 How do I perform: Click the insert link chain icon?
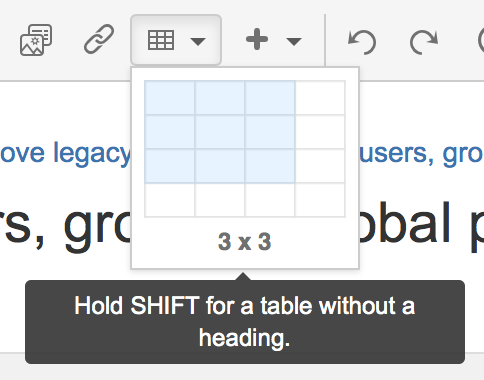[x=99, y=39]
